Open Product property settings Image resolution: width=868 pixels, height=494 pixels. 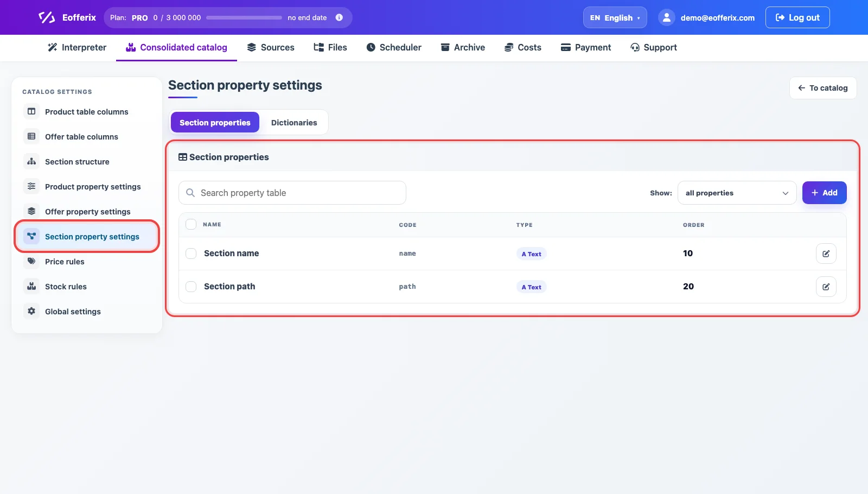coord(87,186)
